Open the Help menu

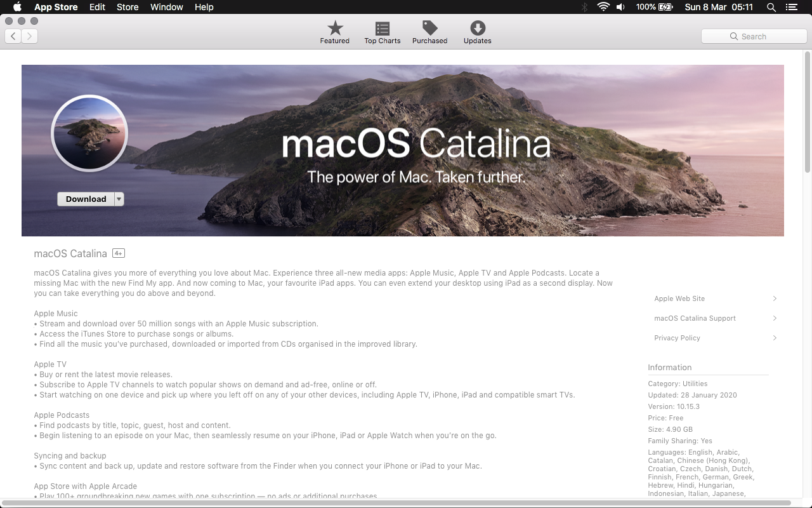tap(204, 7)
